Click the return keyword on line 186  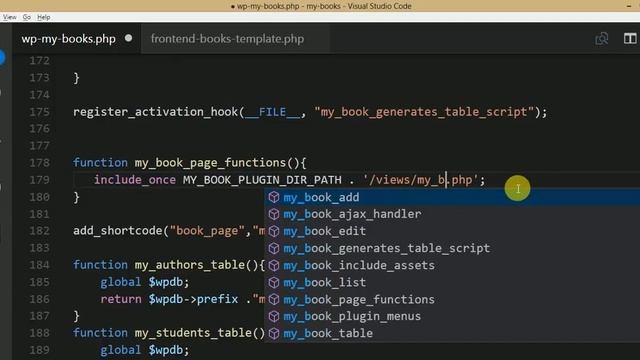coord(121,299)
